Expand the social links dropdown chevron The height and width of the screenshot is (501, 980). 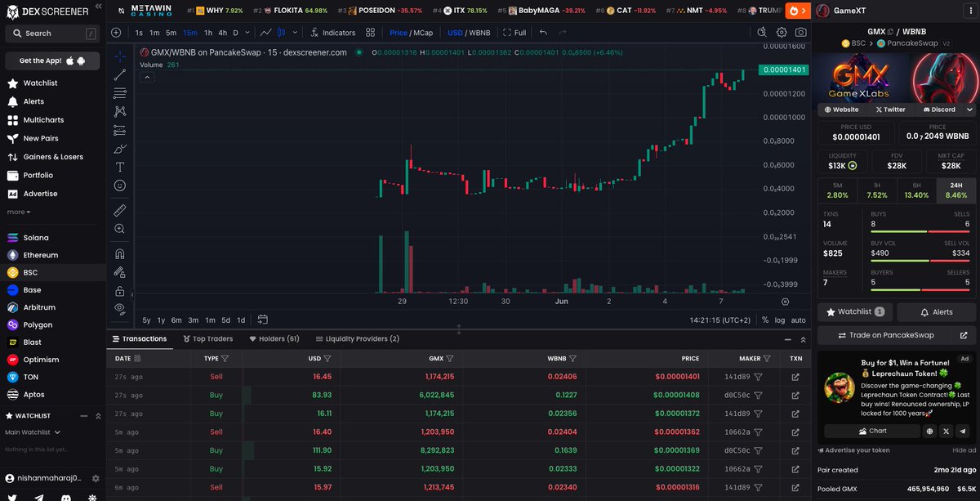tap(969, 110)
